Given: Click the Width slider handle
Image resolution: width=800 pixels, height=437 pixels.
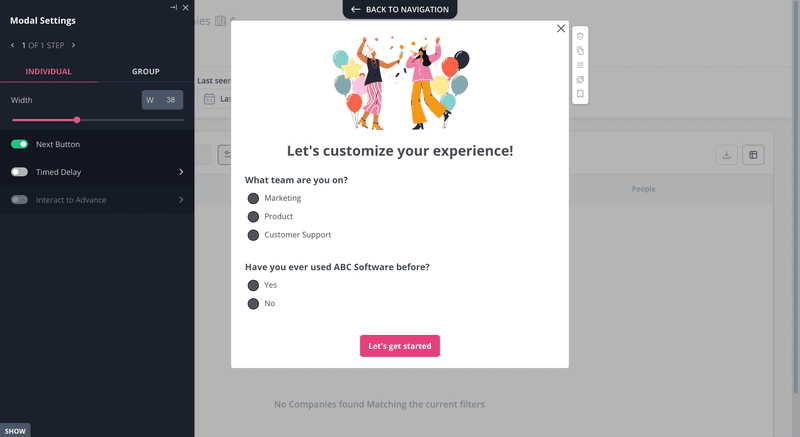Looking at the screenshot, I should [77, 120].
